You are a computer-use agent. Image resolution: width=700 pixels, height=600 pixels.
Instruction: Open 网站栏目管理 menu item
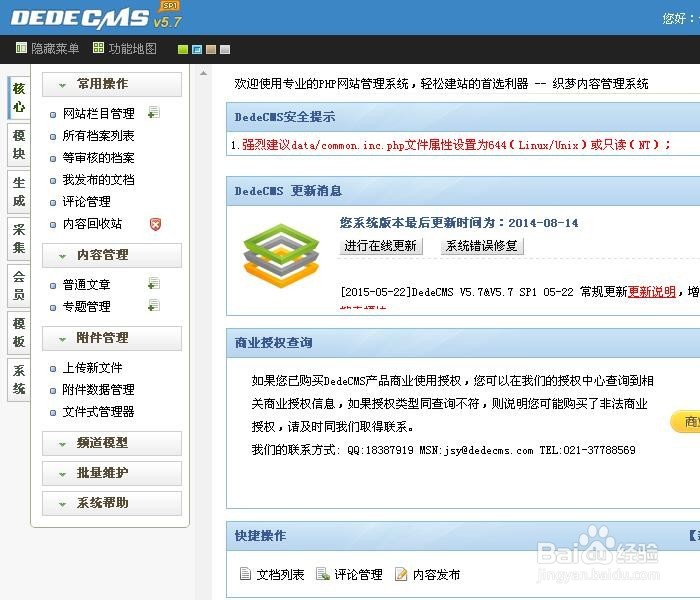(x=98, y=114)
